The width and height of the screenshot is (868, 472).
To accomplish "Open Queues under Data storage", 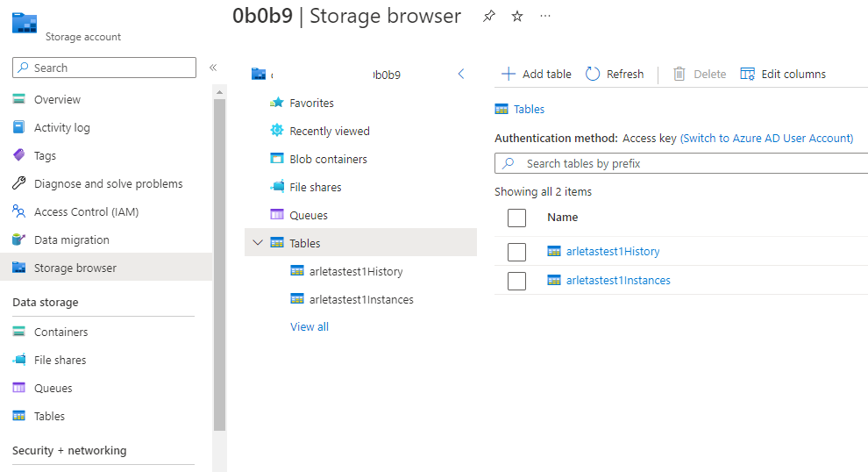I will pos(53,389).
